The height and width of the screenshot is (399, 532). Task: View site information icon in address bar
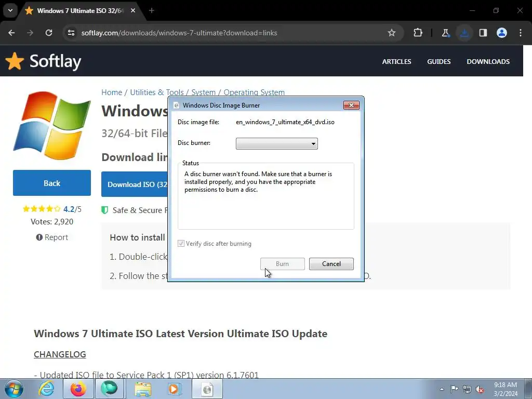(71, 33)
